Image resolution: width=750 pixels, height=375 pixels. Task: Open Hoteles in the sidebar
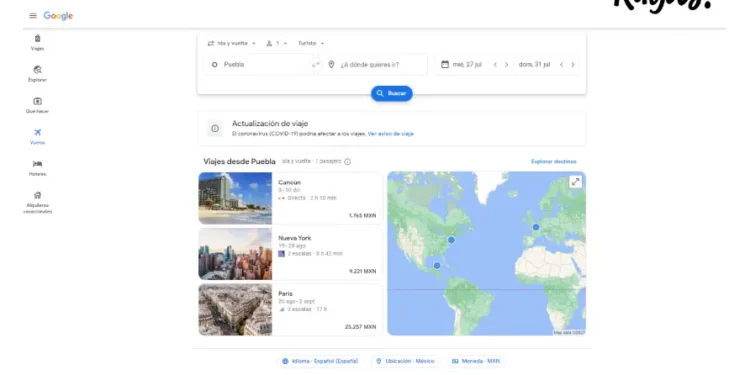pyautogui.click(x=37, y=168)
